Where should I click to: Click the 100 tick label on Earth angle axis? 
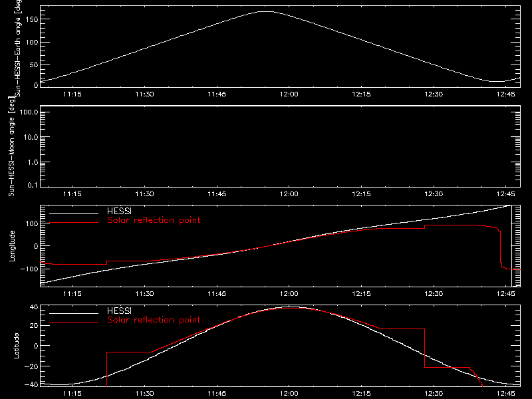[32, 43]
